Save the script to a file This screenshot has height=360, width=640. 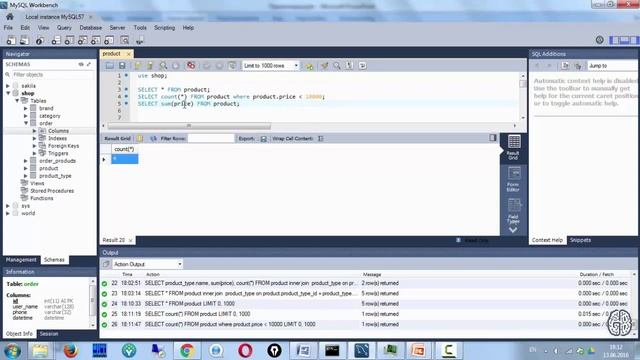[x=122, y=65]
